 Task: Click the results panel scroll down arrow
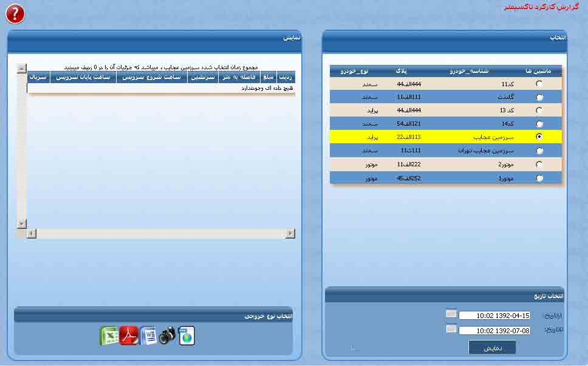coord(22,224)
